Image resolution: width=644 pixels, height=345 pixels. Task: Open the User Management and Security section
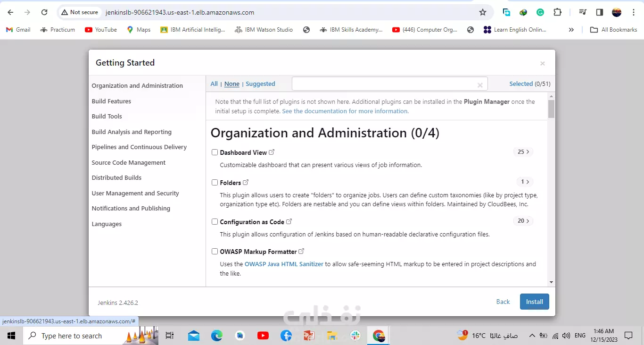click(x=135, y=193)
